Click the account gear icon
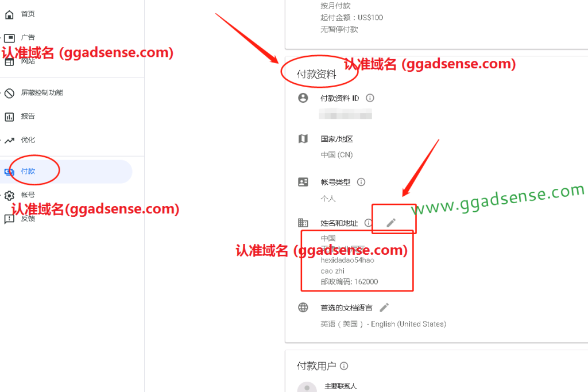This screenshot has height=392, width=588. click(x=9, y=195)
